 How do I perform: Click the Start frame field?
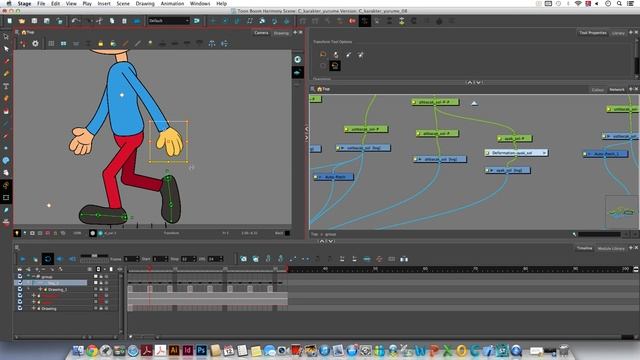[x=160, y=259]
